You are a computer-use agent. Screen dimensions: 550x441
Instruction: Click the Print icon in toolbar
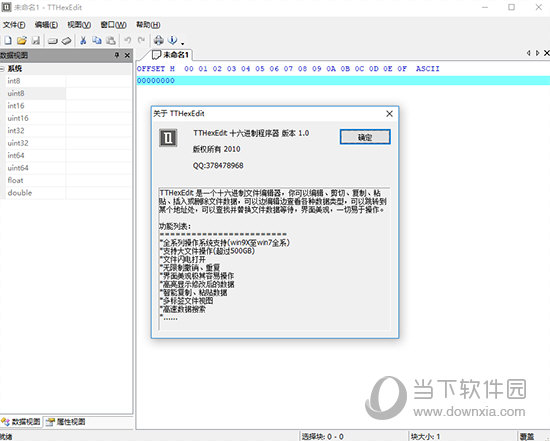pos(159,40)
